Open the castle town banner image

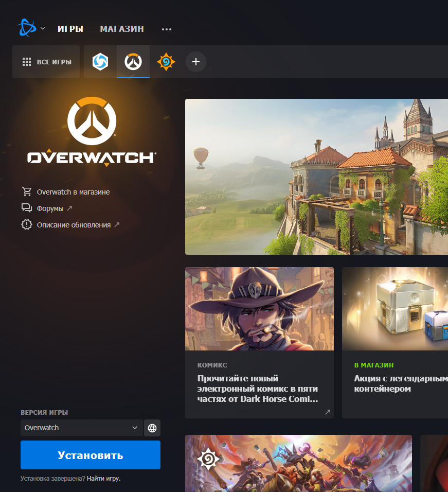click(x=317, y=177)
